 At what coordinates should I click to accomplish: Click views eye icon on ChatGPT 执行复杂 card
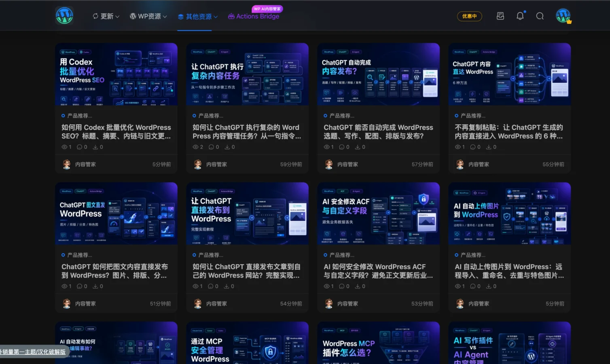(196, 147)
